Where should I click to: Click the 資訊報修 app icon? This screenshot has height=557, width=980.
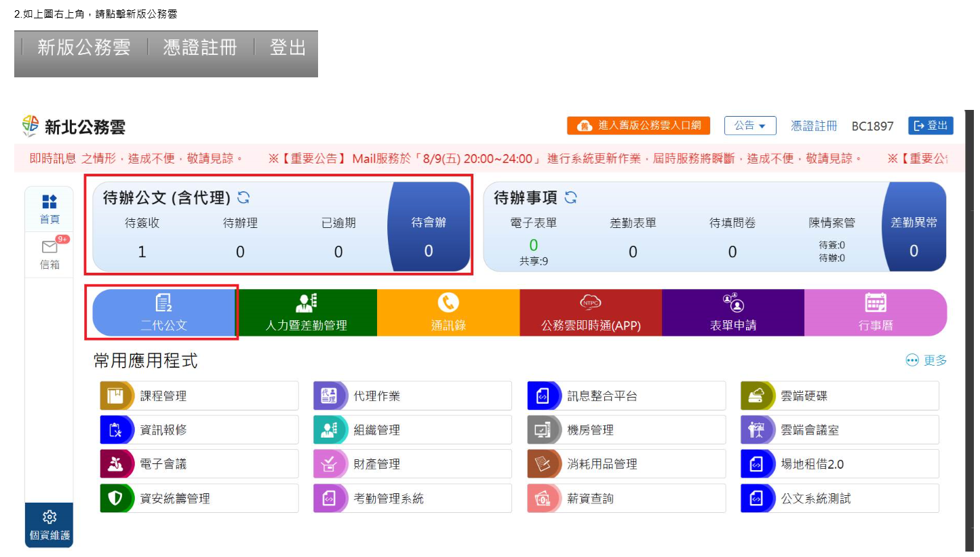115,430
